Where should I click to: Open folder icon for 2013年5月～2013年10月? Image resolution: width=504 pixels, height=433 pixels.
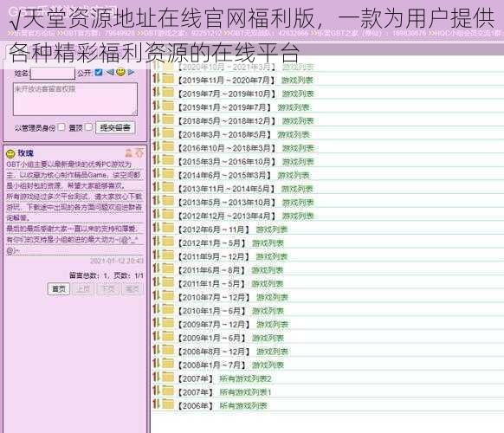coord(168,201)
